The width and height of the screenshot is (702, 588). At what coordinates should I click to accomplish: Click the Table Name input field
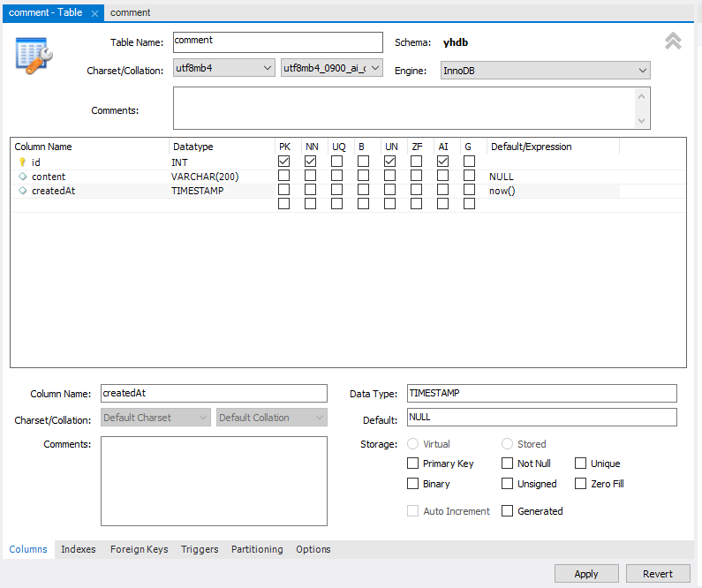278,42
